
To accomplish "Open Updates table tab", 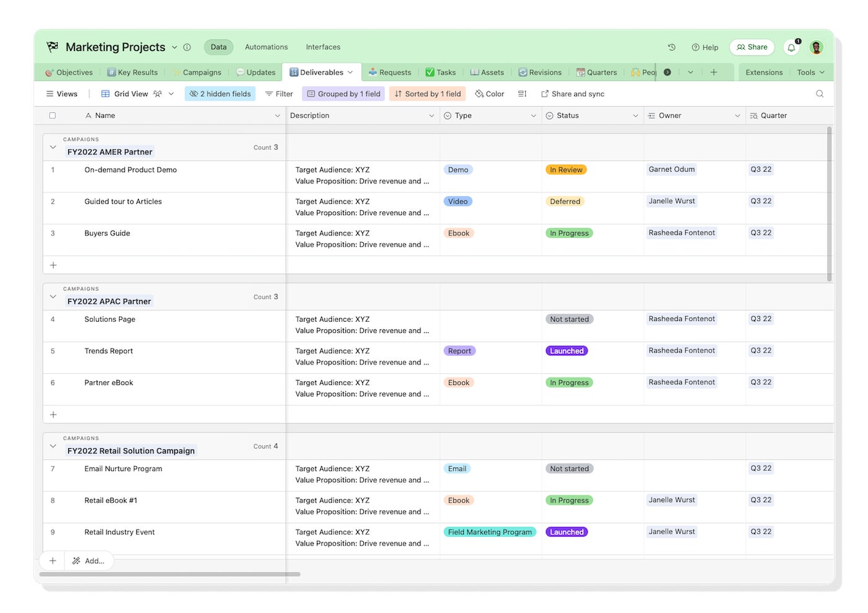I will point(255,73).
